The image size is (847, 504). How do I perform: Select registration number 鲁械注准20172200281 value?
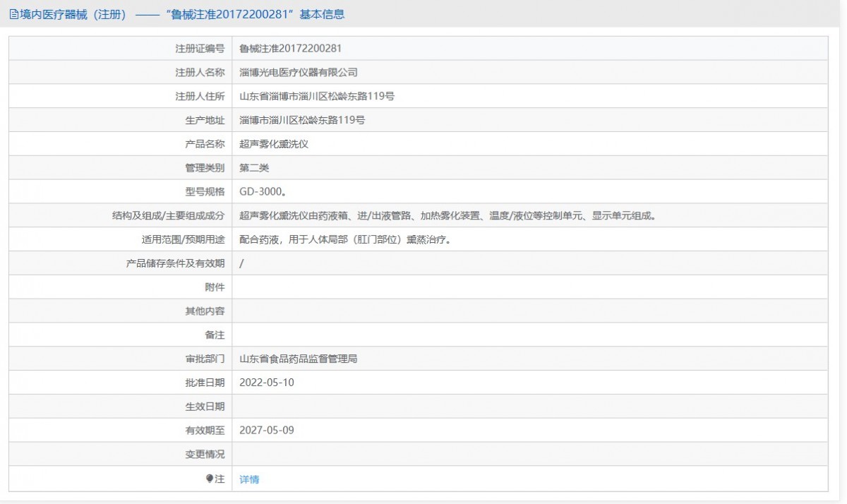(x=291, y=49)
